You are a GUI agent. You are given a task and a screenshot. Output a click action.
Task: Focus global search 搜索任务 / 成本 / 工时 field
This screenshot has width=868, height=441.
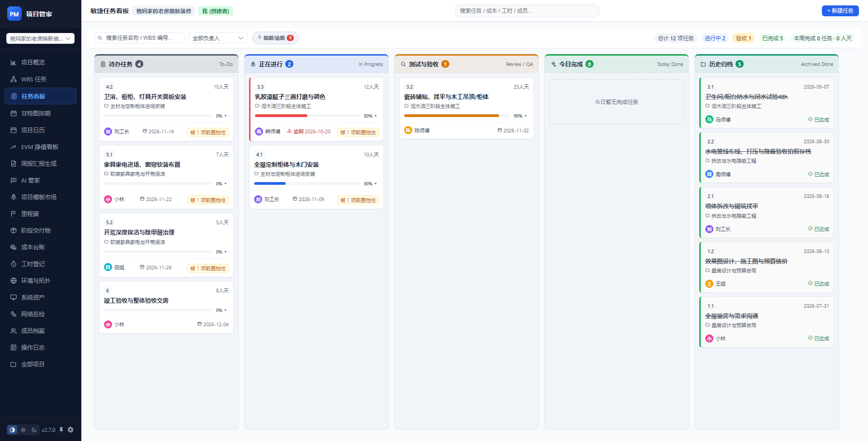coord(527,10)
